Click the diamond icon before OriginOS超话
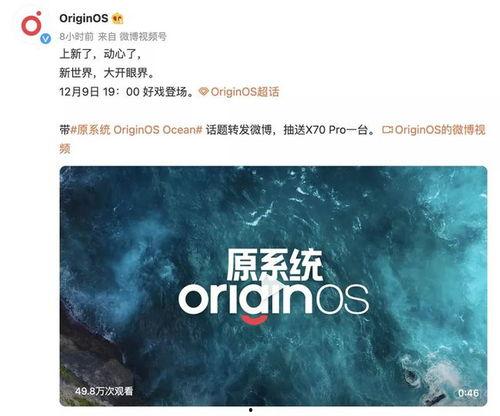 [x=204, y=91]
